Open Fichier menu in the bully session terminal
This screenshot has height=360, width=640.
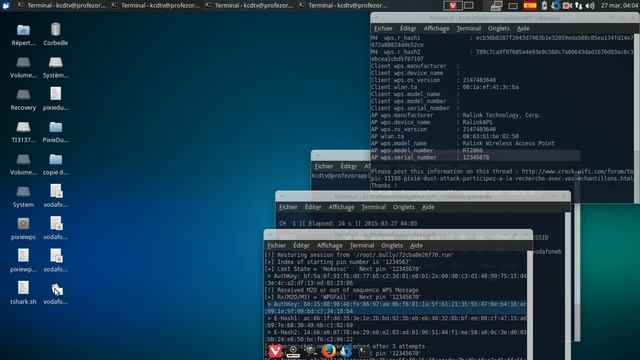coord(276,246)
